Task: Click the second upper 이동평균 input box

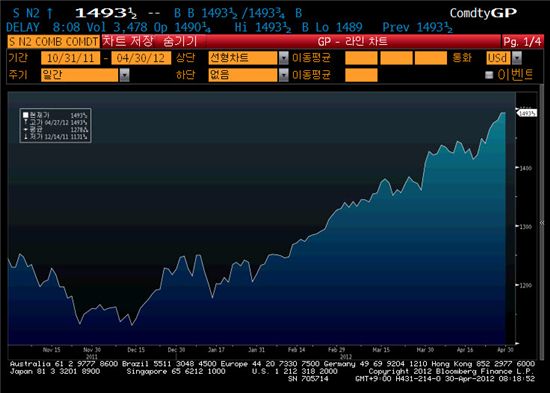Action: [x=396, y=58]
